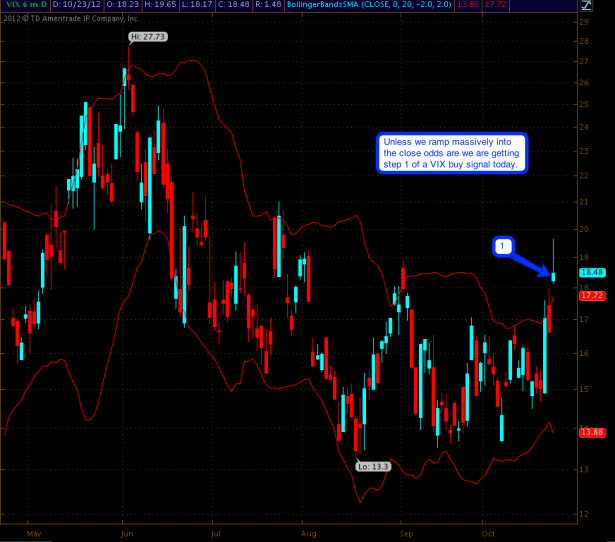Click the red 17.72 upper band tag on price axis
615x542 pixels.
pos(589,294)
